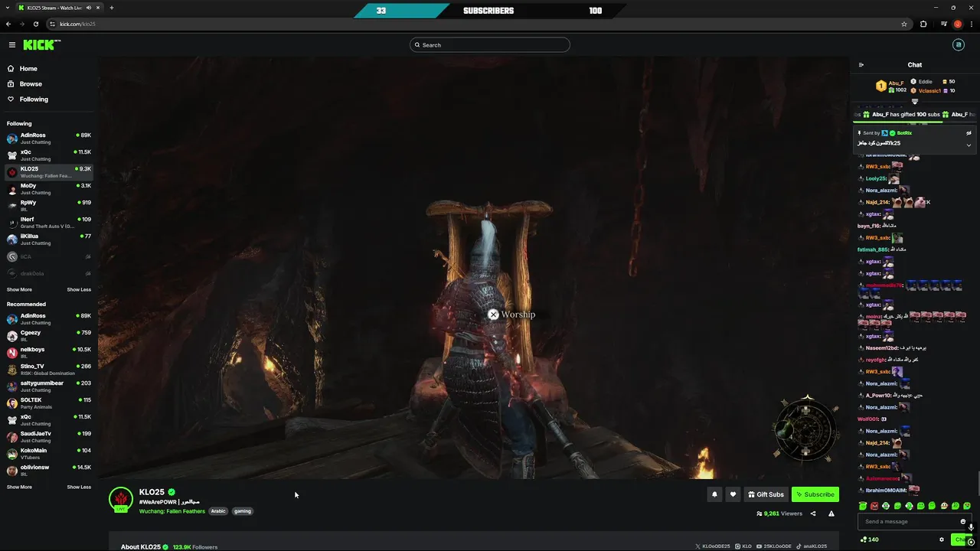Open iiKiilua channel in sidebar
The height and width of the screenshot is (551, 980).
(49, 240)
